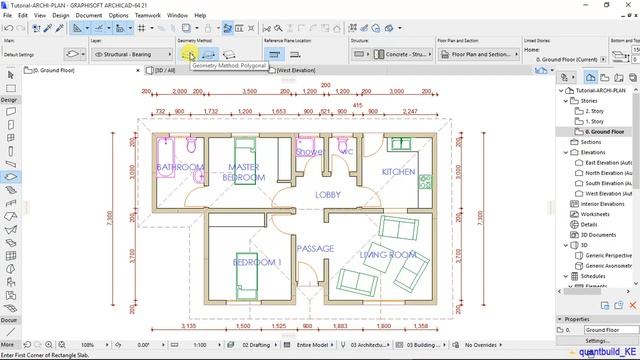Select the Mesh tool

pos(11,308)
